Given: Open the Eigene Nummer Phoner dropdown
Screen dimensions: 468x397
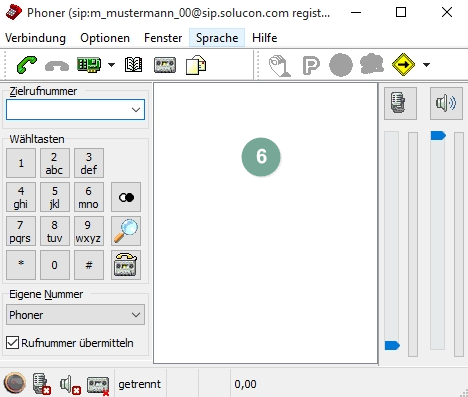Looking at the screenshot, I should pyautogui.click(x=75, y=315).
